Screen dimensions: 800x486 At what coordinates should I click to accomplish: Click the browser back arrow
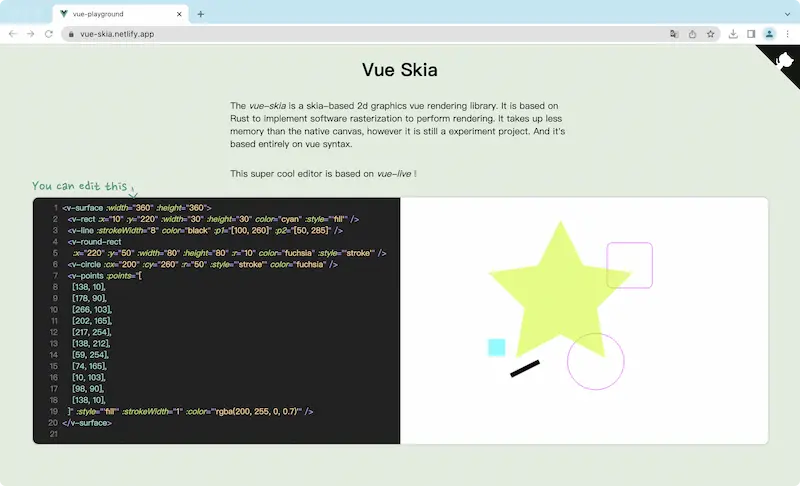tap(13, 34)
